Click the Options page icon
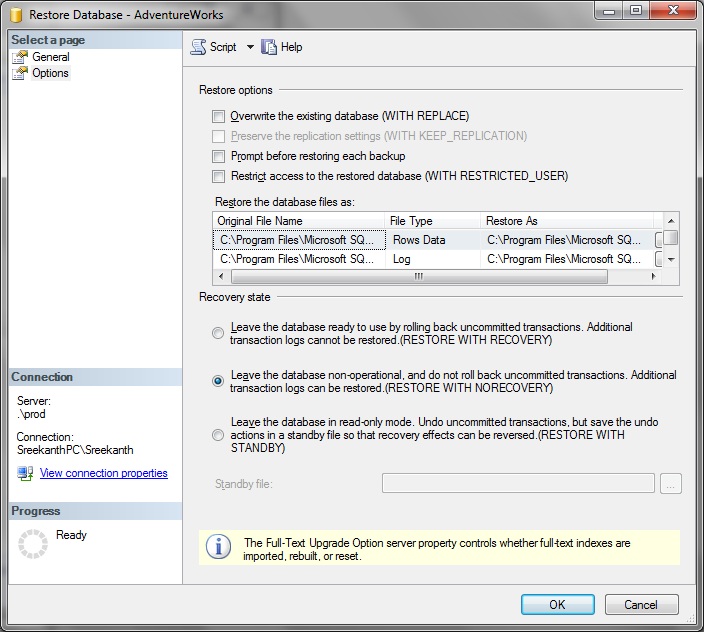Image resolution: width=704 pixels, height=632 pixels. (x=20, y=73)
